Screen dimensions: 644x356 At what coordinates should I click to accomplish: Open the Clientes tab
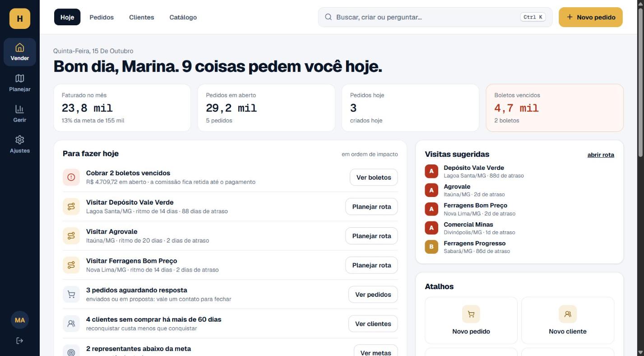click(142, 17)
